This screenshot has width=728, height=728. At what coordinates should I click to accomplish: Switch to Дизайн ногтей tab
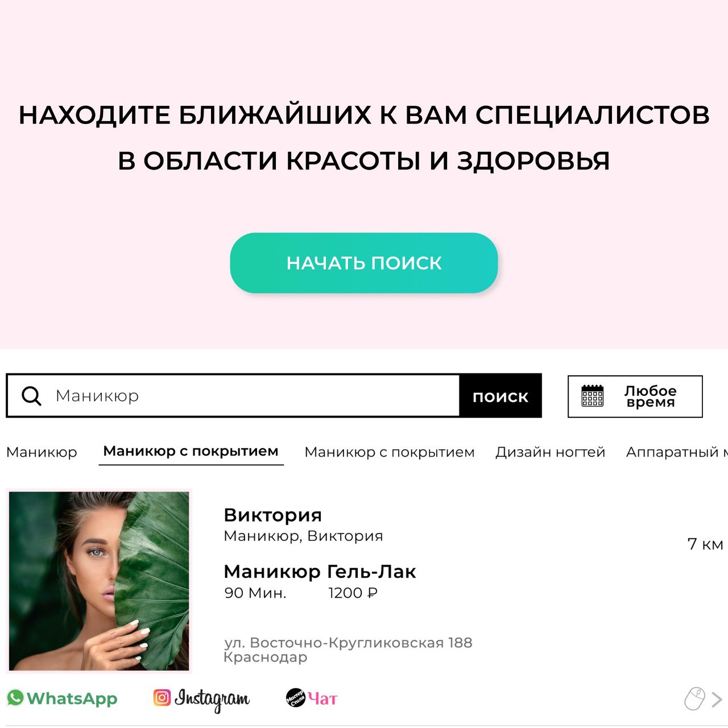[550, 452]
